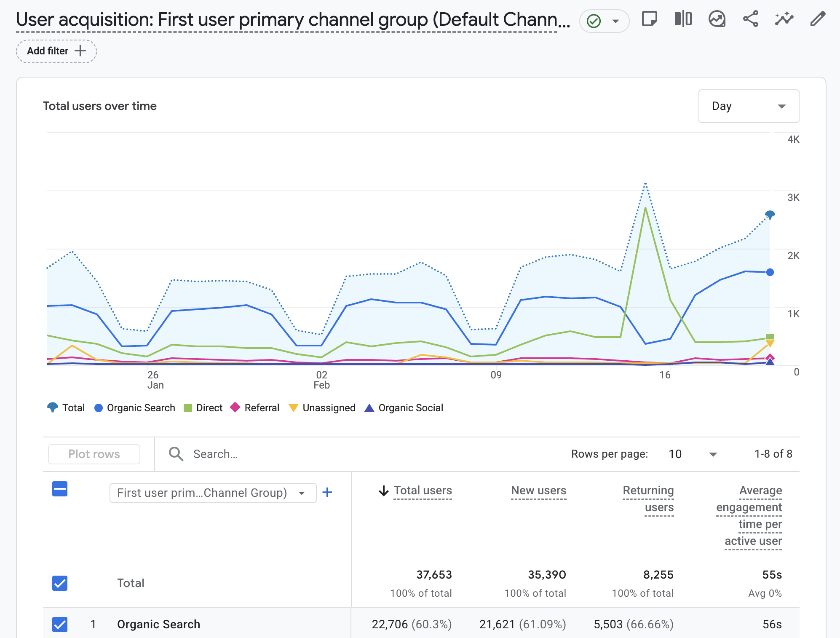Screen dimensions: 840x638
Task: Uncheck the Organic Search row checkbox
Action: coord(60,625)
